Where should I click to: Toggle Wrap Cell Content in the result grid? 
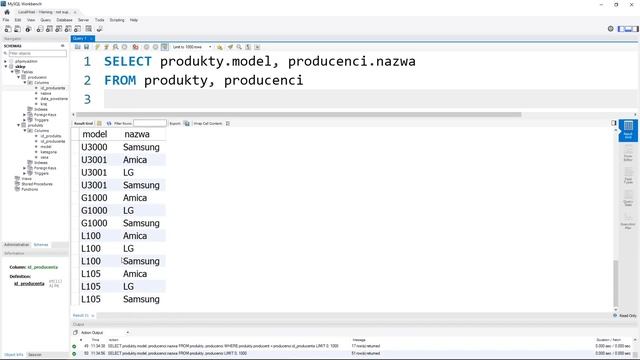(x=228, y=123)
